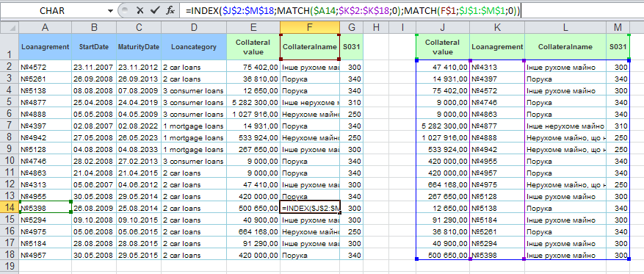The height and width of the screenshot is (274, 644).
Task: Confirm formula with the checkmark icon
Action: click(155, 11)
